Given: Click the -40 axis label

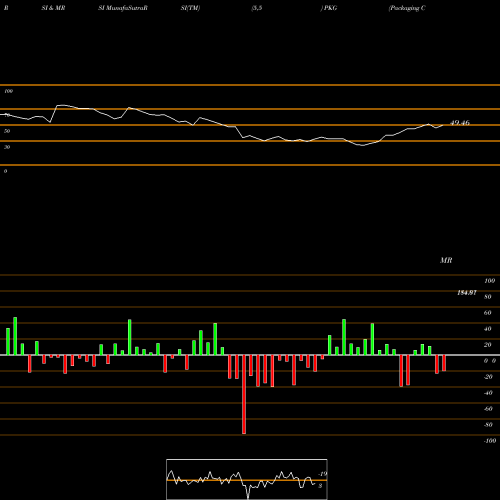Looking at the screenshot, I should point(488,393).
